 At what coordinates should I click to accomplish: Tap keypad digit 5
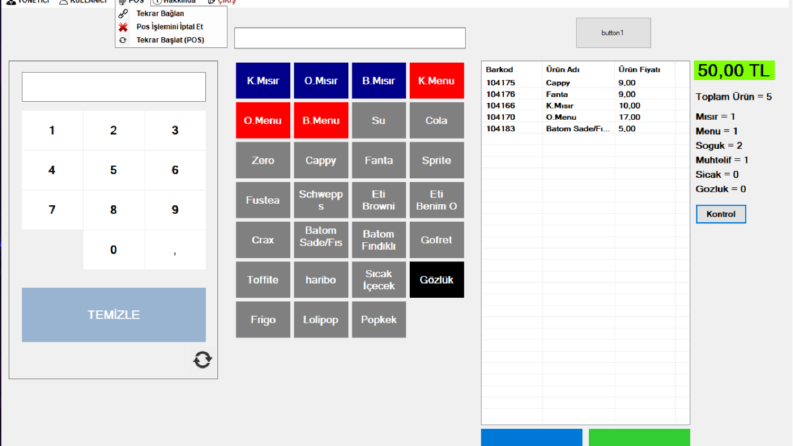[113, 170]
